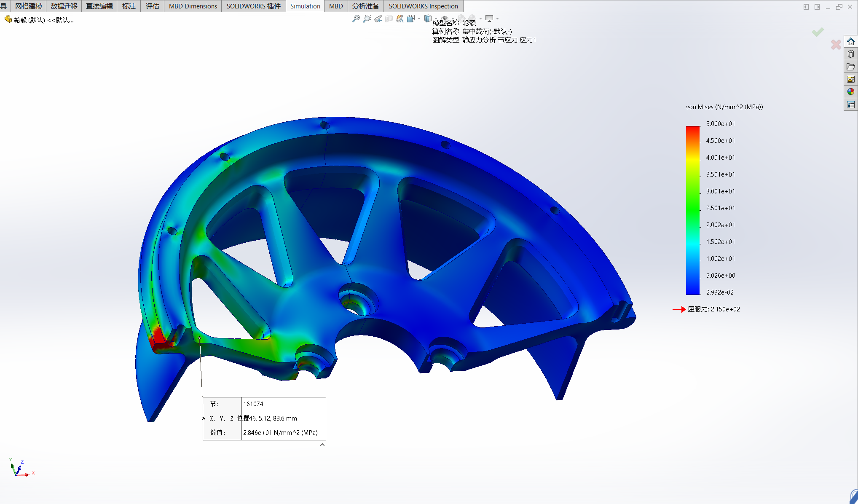Click the Zoom to Fit magnifier icon
Image resolution: width=858 pixels, height=504 pixels.
click(356, 19)
